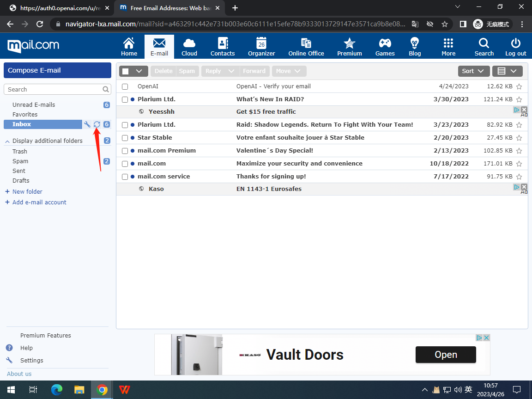The image size is (532, 399).
Task: Switch to the Home tab
Action: 129,47
